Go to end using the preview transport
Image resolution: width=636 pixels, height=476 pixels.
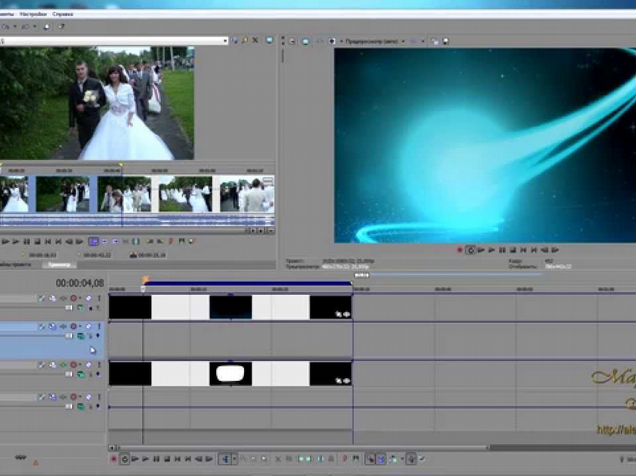coord(534,250)
